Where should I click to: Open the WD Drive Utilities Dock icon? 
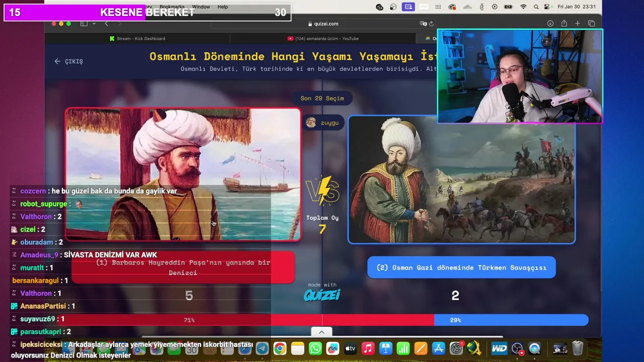click(x=499, y=348)
